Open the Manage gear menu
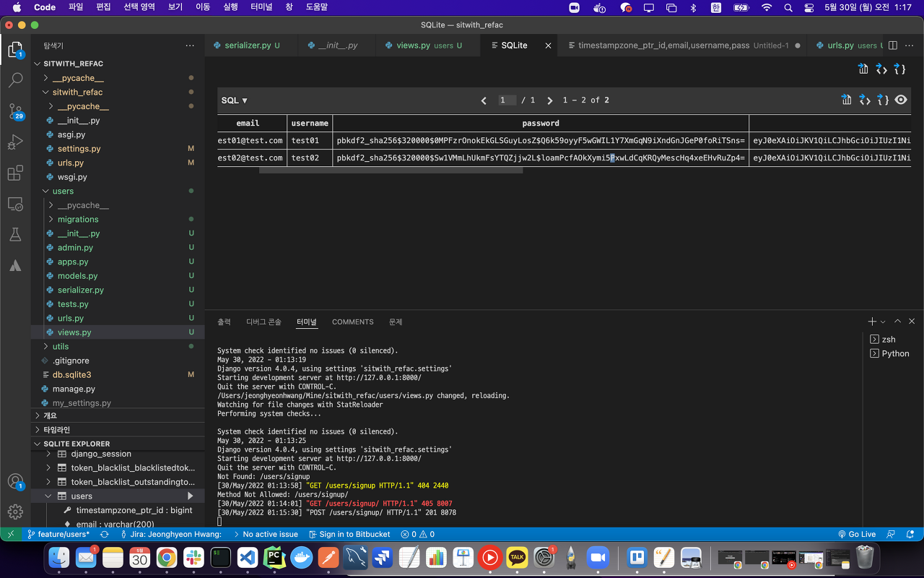Screen dimensions: 924x578 15,512
